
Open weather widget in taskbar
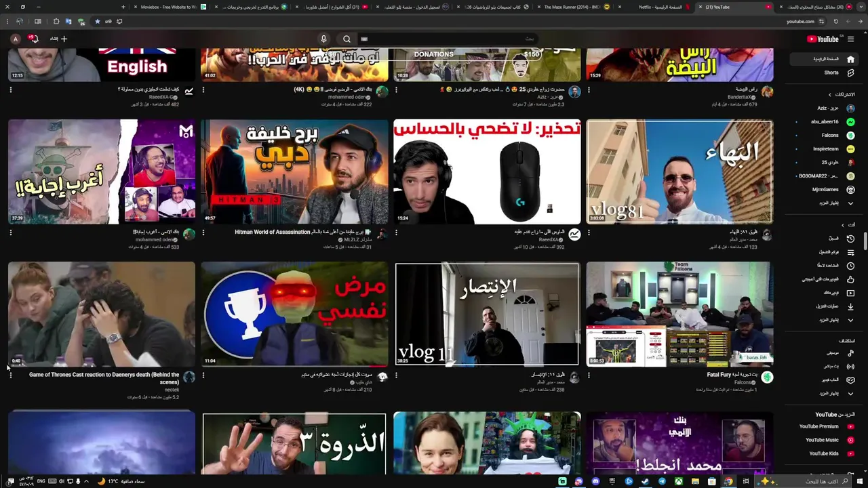pyautogui.click(x=122, y=481)
